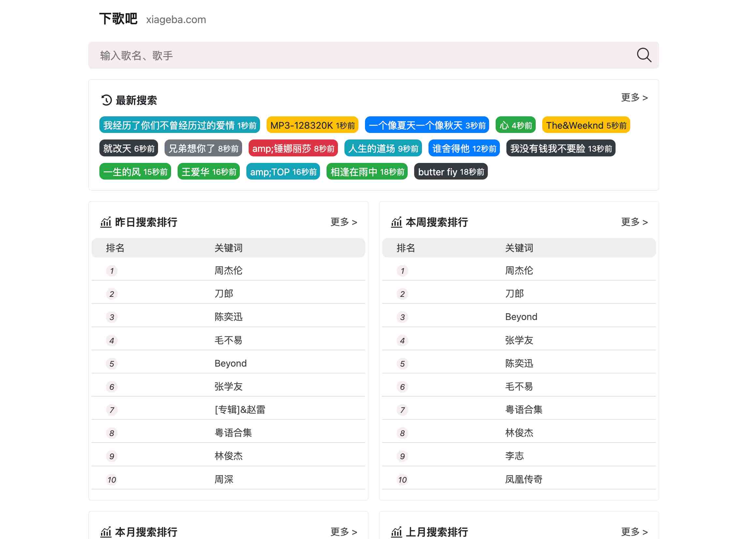
Task: Click 粤语合集 in 本周搜索排行
Action: (524, 410)
